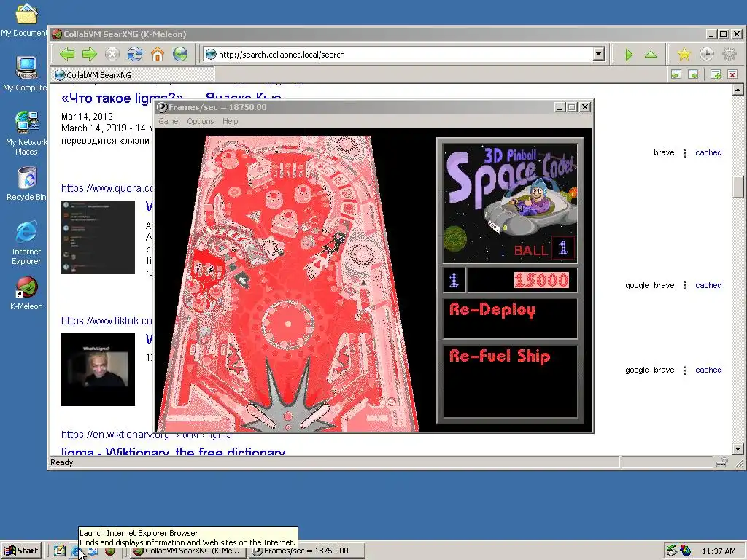This screenshot has width=747, height=560.
Task: Open more options dots on Quora result
Action: [x=684, y=285]
